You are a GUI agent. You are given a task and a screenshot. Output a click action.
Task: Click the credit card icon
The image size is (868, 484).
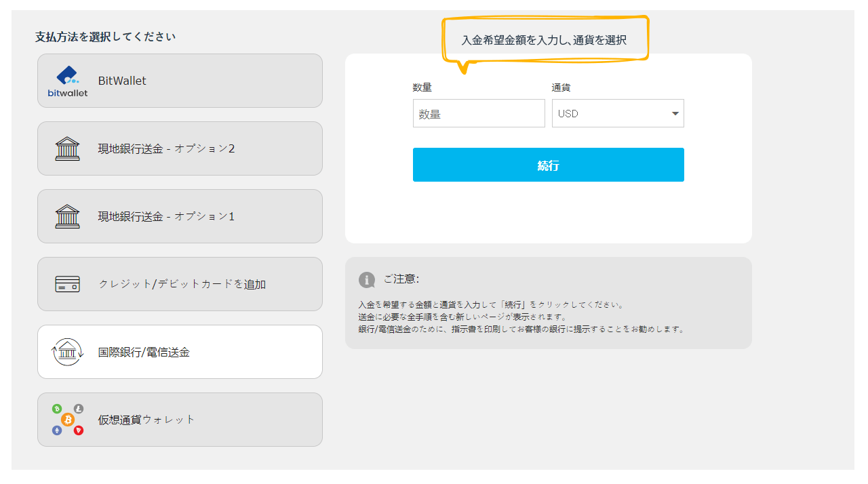click(67, 284)
